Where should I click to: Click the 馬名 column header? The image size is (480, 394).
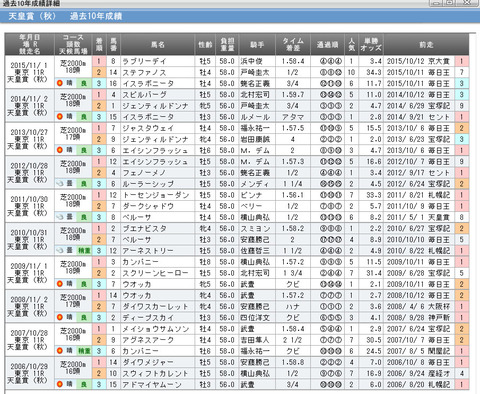tap(158, 44)
